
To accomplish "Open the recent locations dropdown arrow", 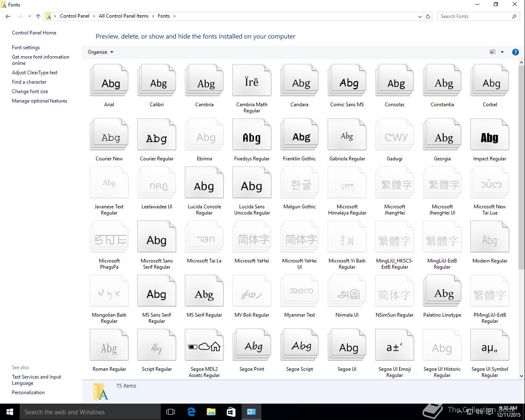I will click(x=30, y=16).
